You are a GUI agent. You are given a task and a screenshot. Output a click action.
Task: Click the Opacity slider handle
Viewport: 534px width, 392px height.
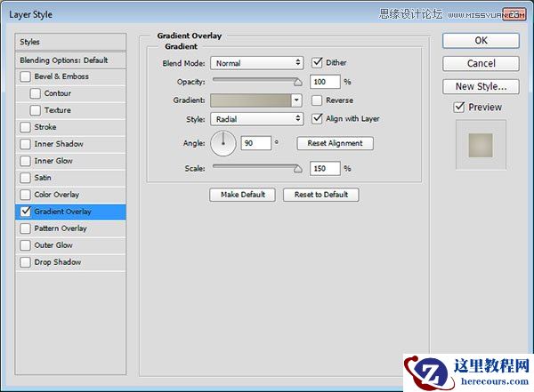click(x=297, y=82)
